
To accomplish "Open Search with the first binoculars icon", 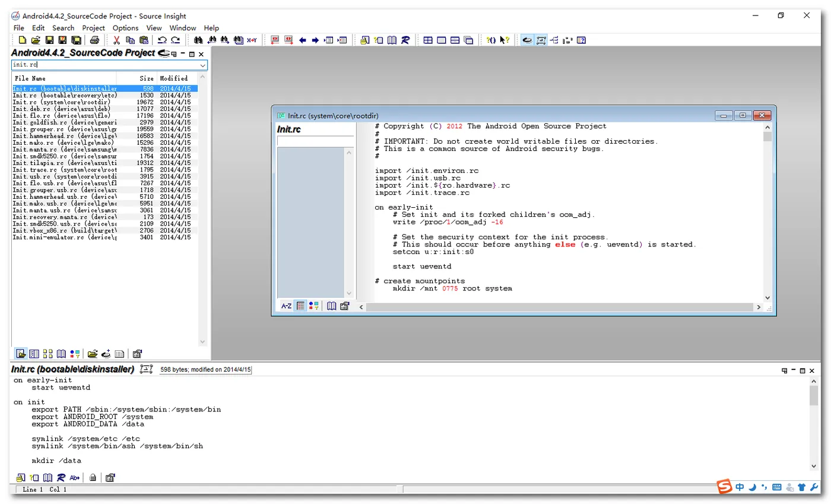I will pos(198,40).
